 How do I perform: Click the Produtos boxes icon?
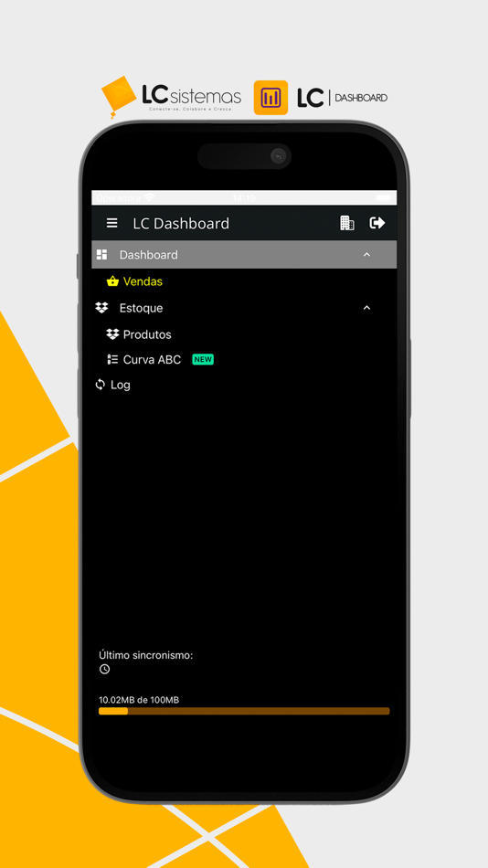tap(112, 334)
